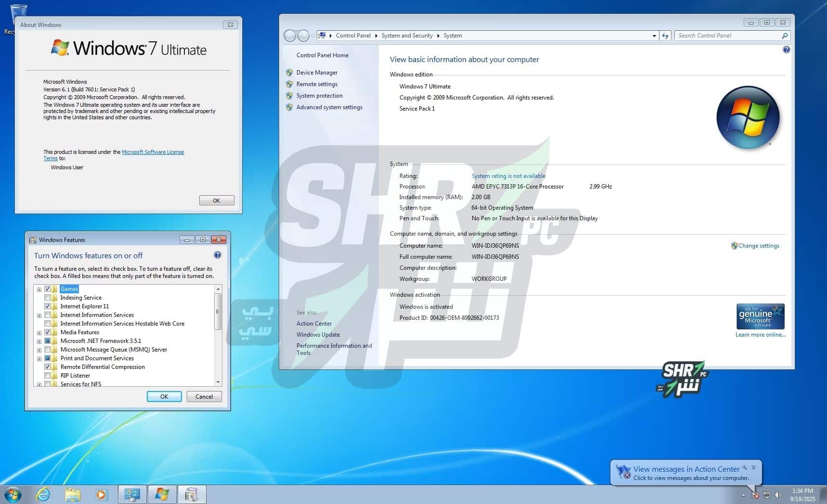
Task: Expand the Internet Information Services node
Action: [39, 315]
